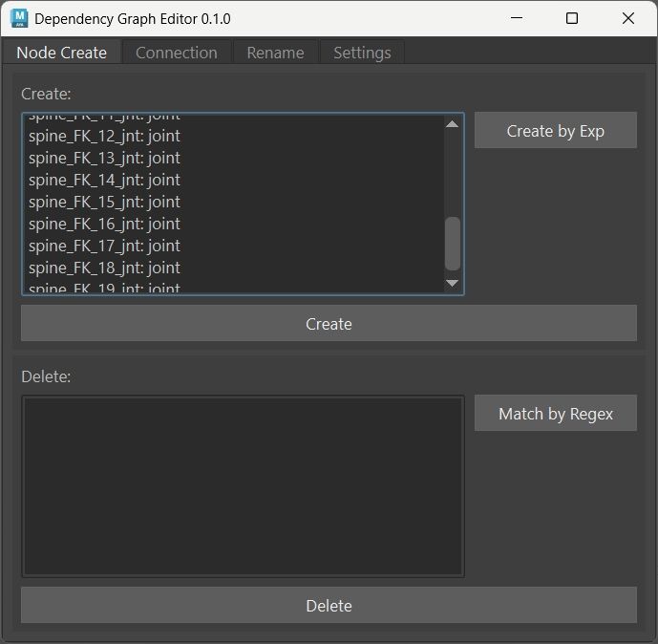This screenshot has height=644, width=658.
Task: Select the spine_FK_12_jnt: joint line
Action: click(x=104, y=136)
